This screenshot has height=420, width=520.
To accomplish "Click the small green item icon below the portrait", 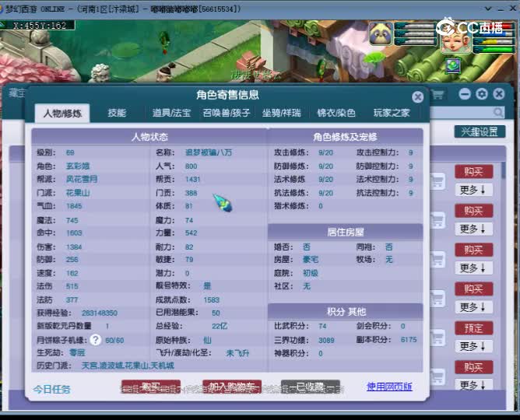I will point(453,65).
